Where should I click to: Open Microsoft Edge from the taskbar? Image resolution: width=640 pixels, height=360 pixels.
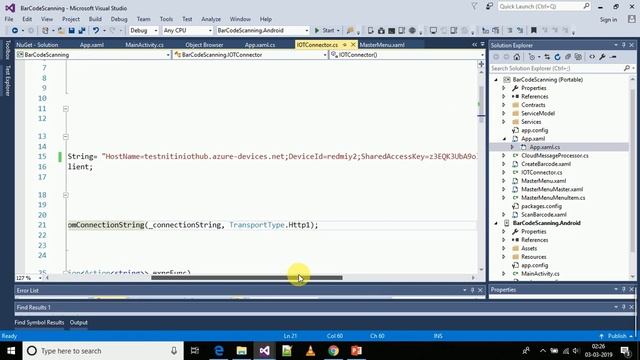[219, 351]
